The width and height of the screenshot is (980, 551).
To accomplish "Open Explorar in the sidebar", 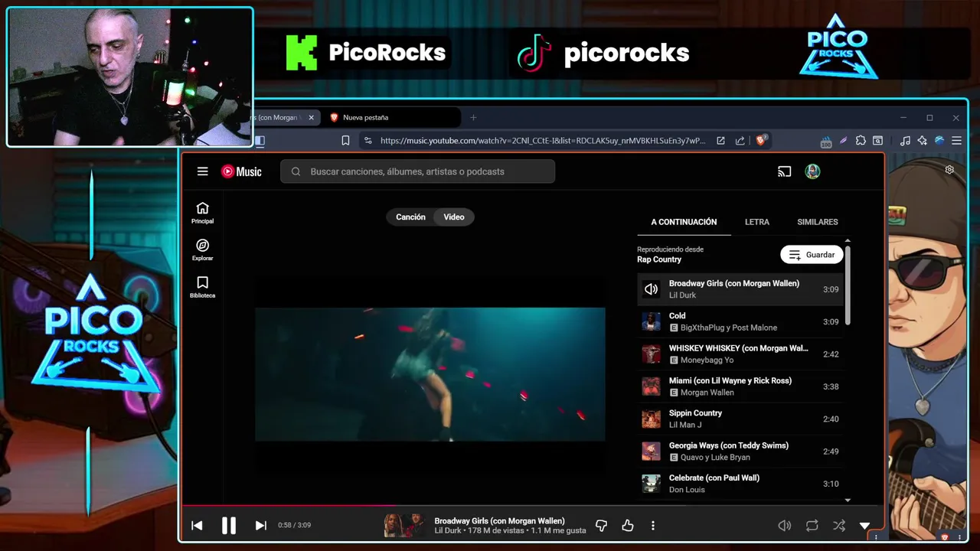I will pos(202,250).
